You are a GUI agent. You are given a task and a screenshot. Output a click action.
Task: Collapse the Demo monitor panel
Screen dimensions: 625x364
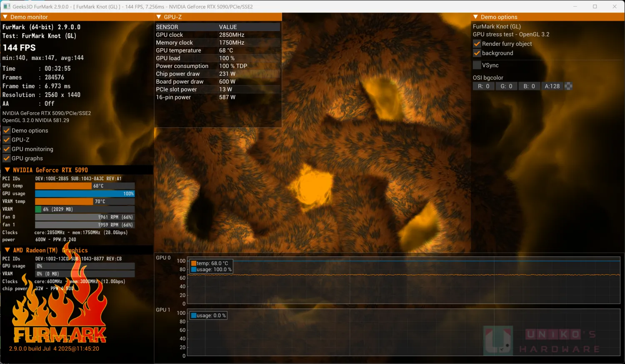pos(5,17)
